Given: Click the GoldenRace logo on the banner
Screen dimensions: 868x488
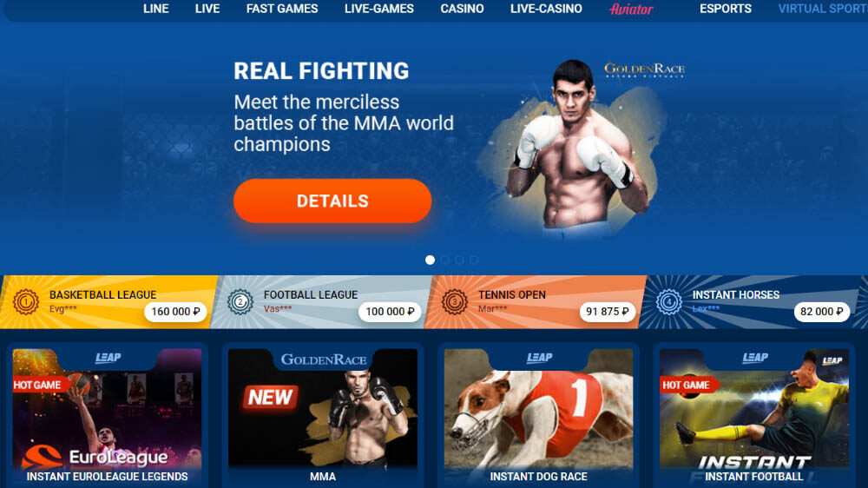Looking at the screenshot, I should pyautogui.click(x=644, y=69).
